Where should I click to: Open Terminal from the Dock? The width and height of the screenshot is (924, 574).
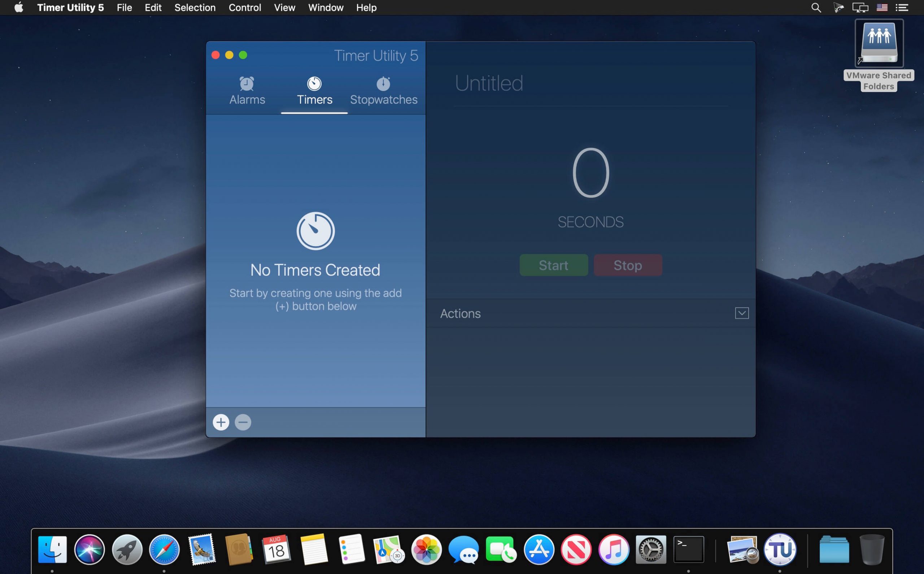click(688, 549)
